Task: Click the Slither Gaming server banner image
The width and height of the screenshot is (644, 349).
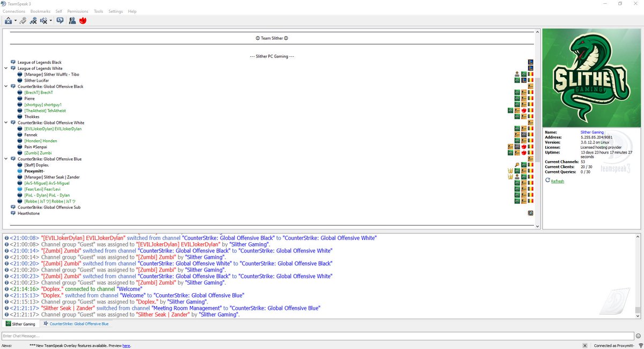Action: pyautogui.click(x=591, y=77)
